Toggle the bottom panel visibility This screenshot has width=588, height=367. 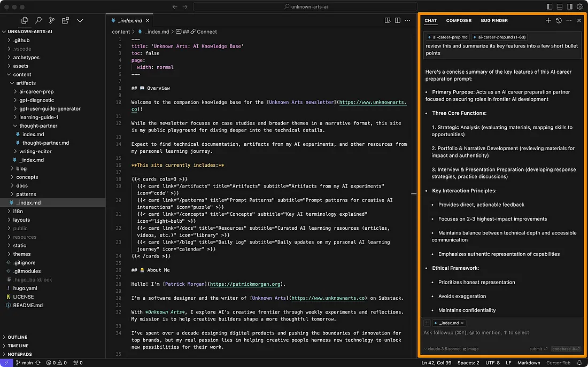pyautogui.click(x=560, y=7)
